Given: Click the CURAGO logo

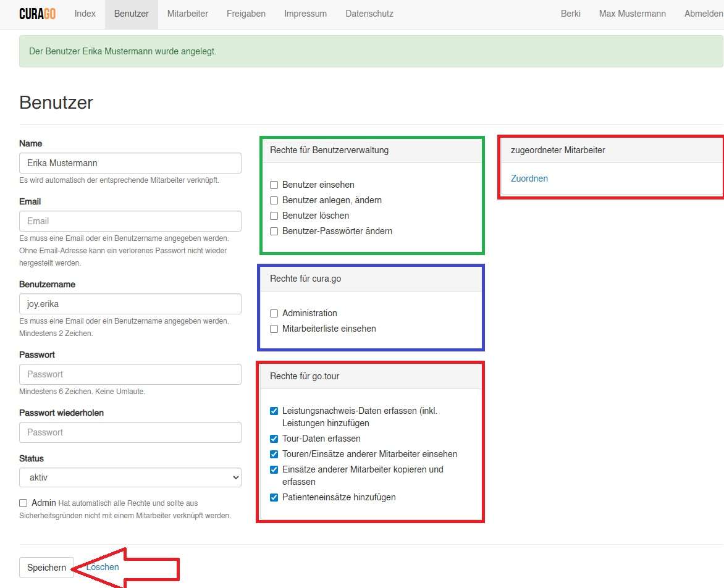Looking at the screenshot, I should pos(37,14).
